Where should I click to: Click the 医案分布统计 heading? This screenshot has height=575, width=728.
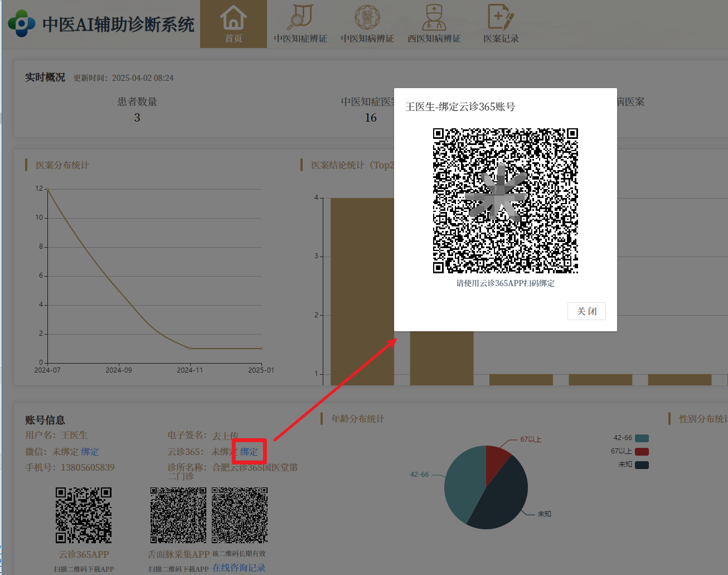[62, 165]
